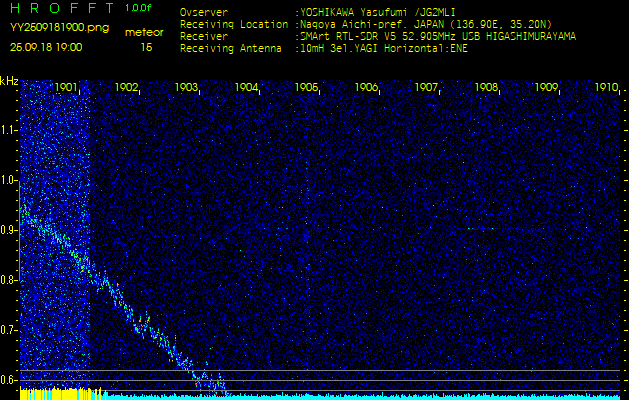The image size is (629, 400).
Task: Click the 1910 time marker
Action: 606,88
